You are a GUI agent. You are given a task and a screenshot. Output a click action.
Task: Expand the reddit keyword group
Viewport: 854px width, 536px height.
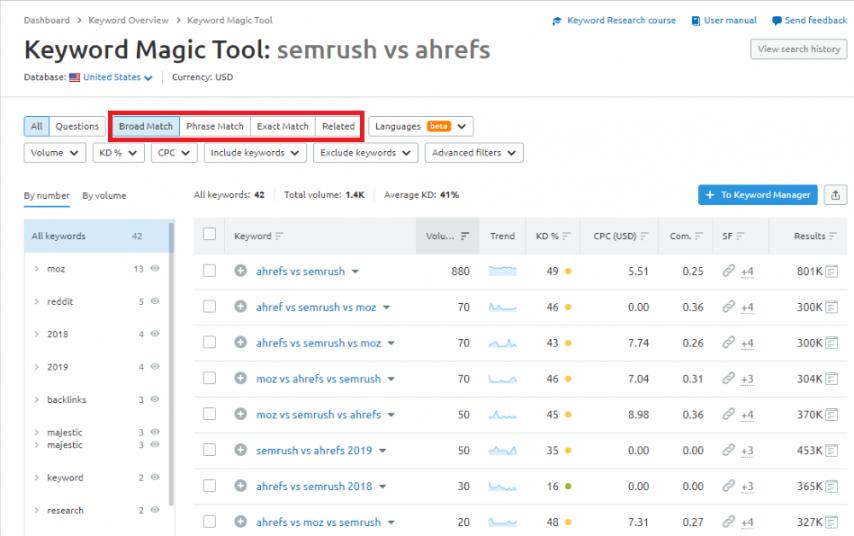(37, 302)
